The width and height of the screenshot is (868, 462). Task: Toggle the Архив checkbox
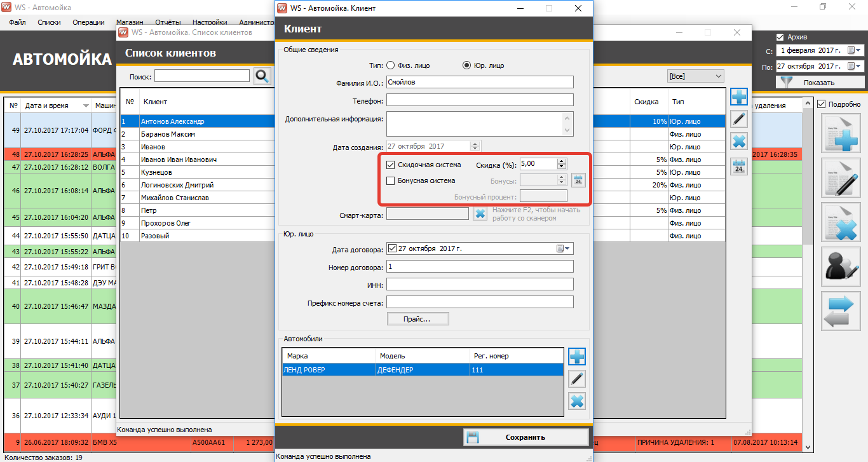780,37
